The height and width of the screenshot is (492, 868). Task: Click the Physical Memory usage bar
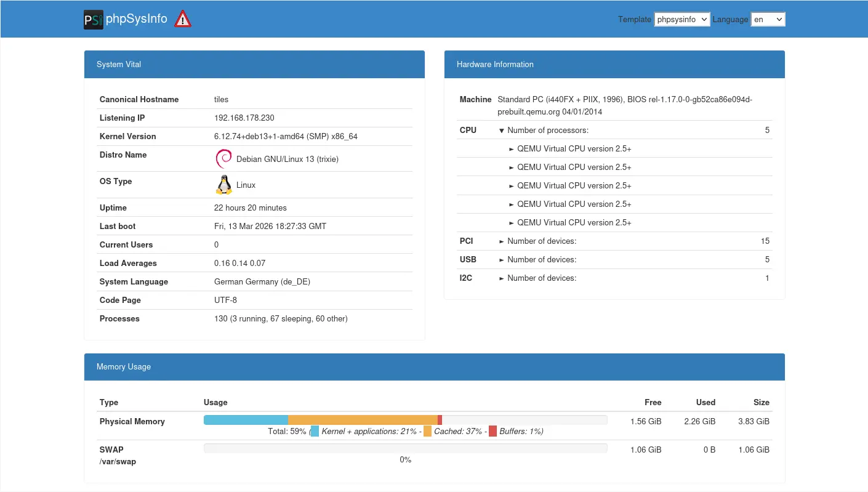[x=405, y=420]
